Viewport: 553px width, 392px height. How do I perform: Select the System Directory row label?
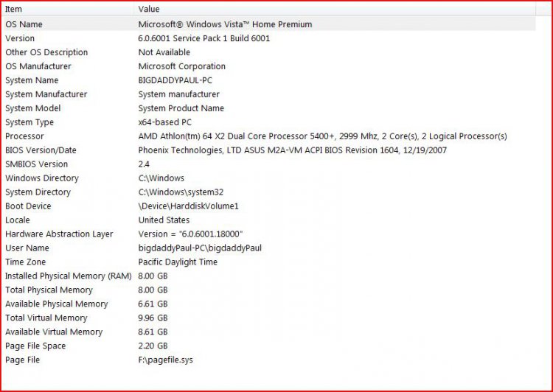pos(38,192)
